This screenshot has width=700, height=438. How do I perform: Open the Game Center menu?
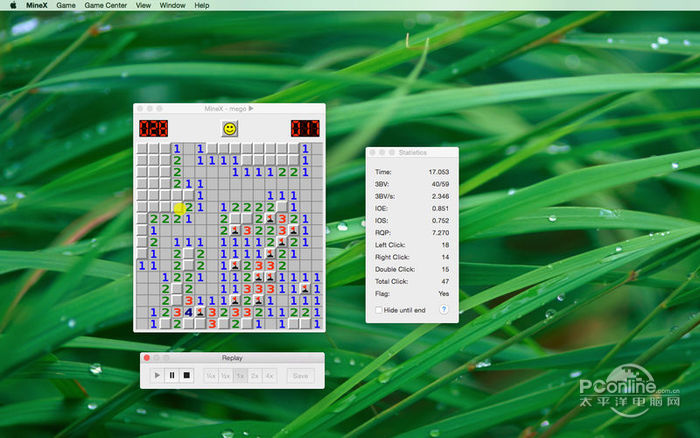click(x=106, y=5)
